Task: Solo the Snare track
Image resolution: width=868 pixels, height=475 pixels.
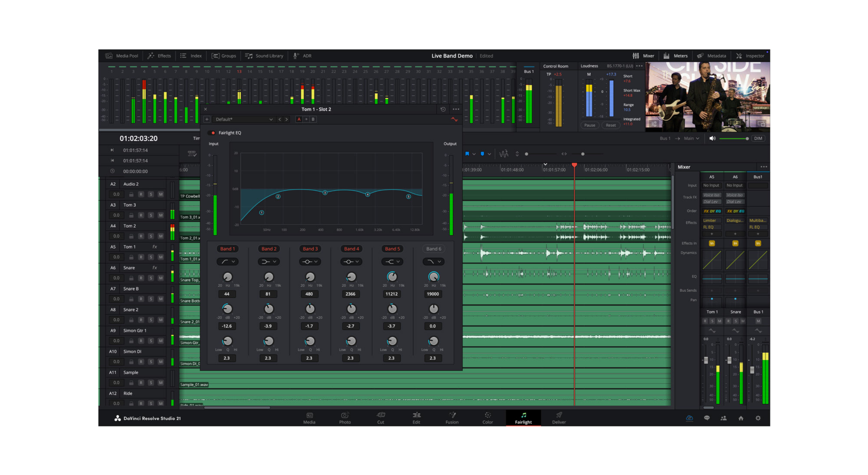Action: (151, 278)
